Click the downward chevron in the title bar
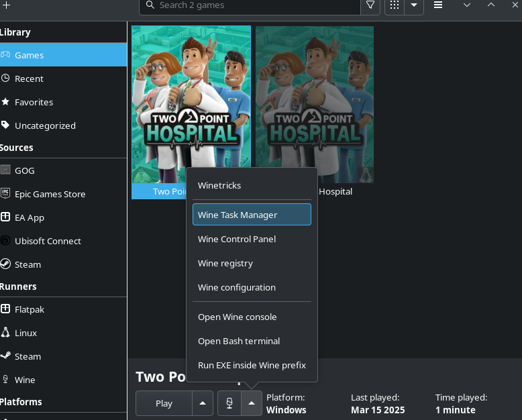 coord(467,5)
